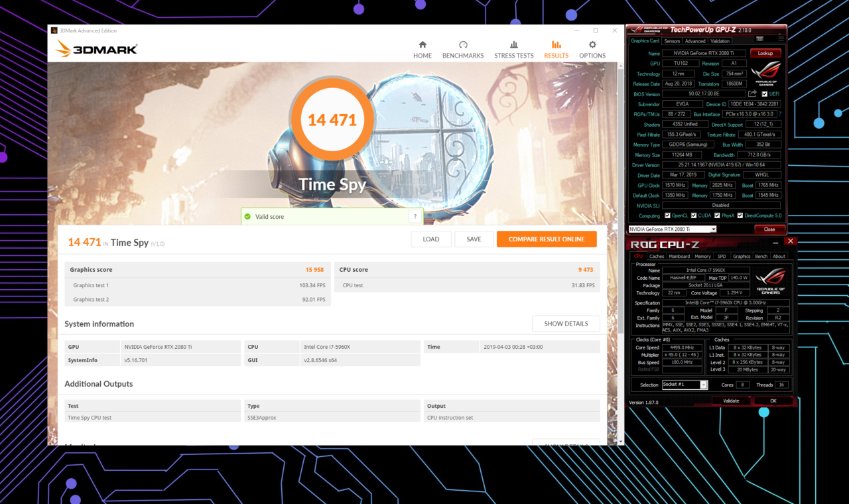This screenshot has width=849, height=504.
Task: Select the Bench tab in CPU-Z
Action: tap(761, 256)
